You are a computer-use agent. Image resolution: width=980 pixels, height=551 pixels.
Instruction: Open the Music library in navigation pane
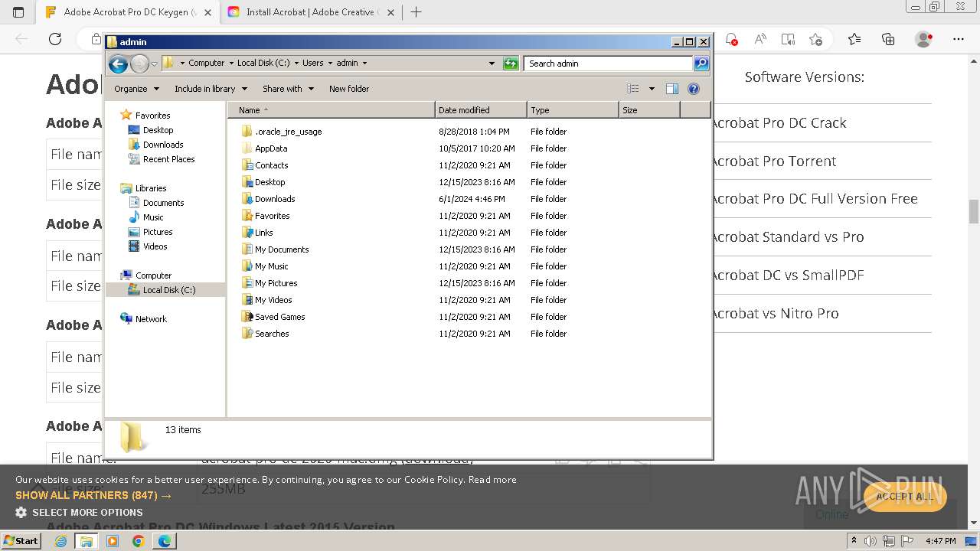coord(145,217)
